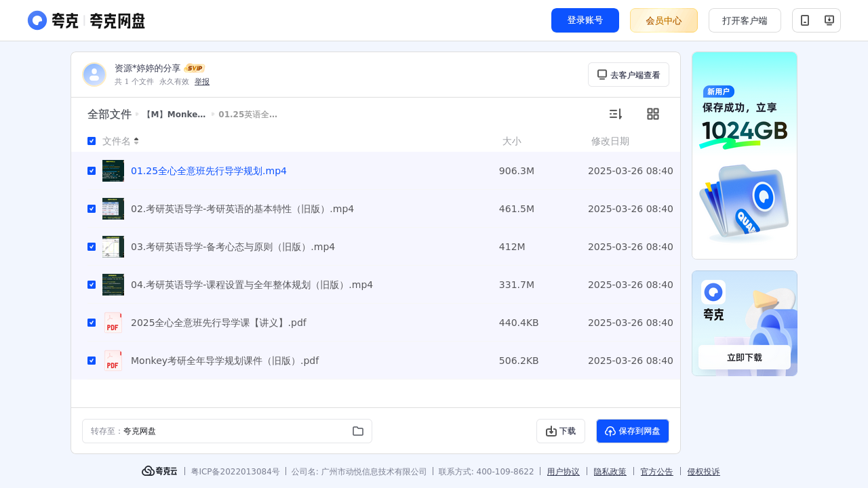Click 打开客户端 button
868x488 pixels.
pos(745,20)
